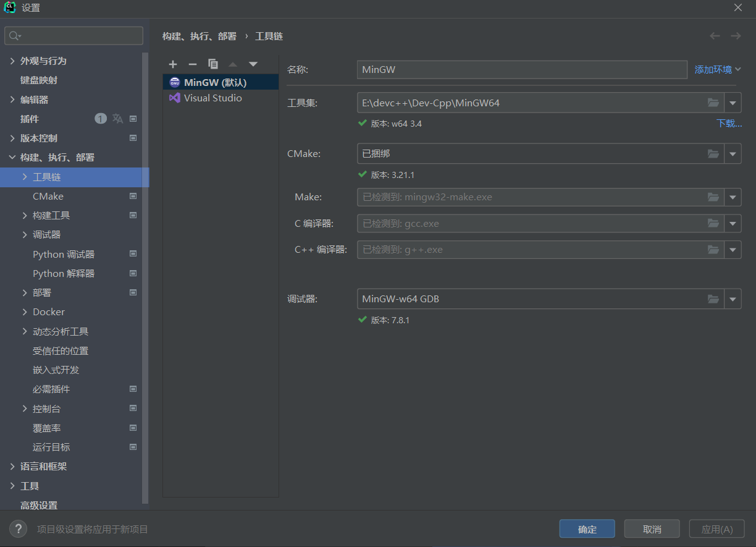The width and height of the screenshot is (756, 547).
Task: Click the back navigation arrow
Action: pyautogui.click(x=715, y=36)
